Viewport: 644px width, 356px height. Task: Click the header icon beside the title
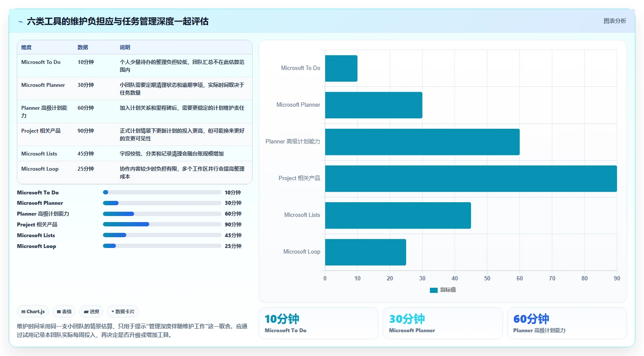(20, 22)
